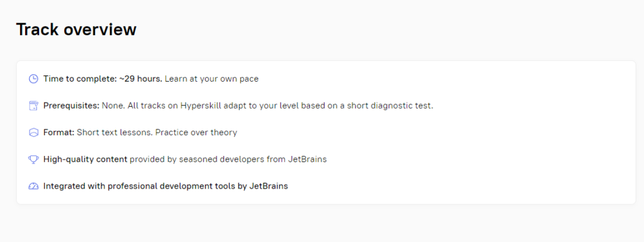
Task: Click the checklist icon next to Prerequisites
Action: coord(33,106)
